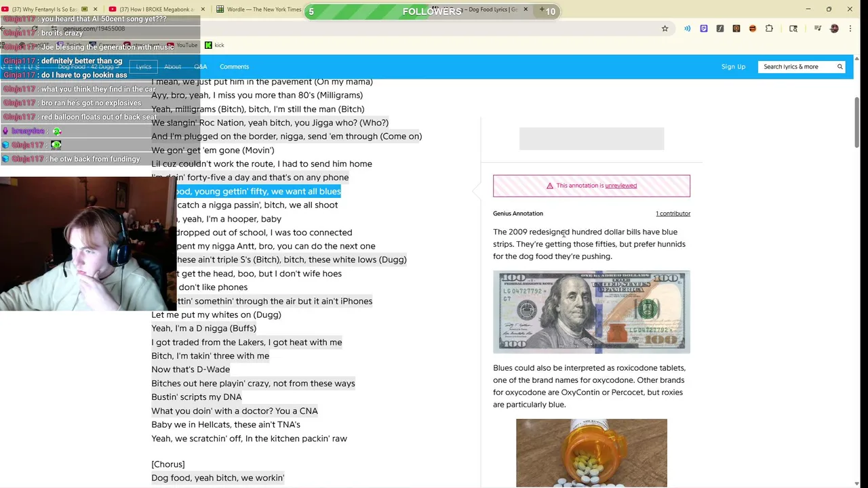Open the tab search icon in the toolbar
The image size is (868, 488).
click(x=793, y=28)
